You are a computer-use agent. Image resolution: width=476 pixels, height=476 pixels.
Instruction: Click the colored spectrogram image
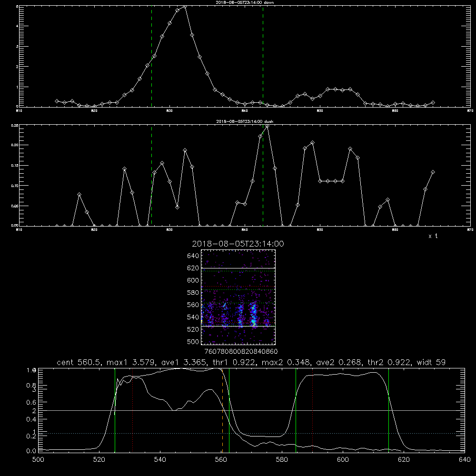click(x=238, y=297)
